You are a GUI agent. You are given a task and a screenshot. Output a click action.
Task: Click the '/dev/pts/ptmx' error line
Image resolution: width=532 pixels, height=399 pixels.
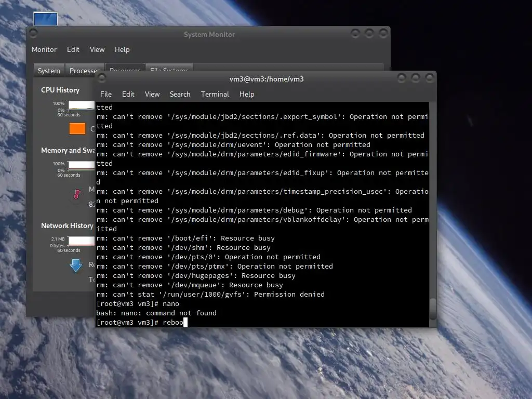click(x=215, y=267)
